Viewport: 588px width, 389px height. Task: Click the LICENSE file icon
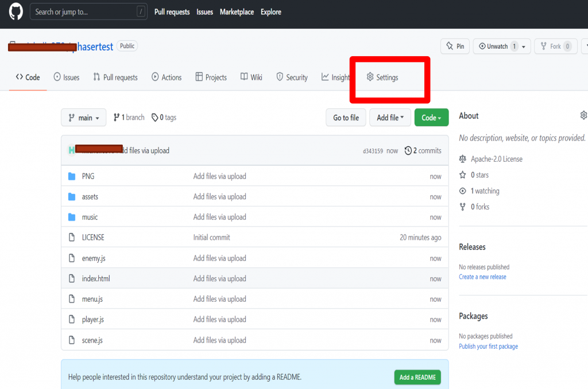pyautogui.click(x=72, y=237)
